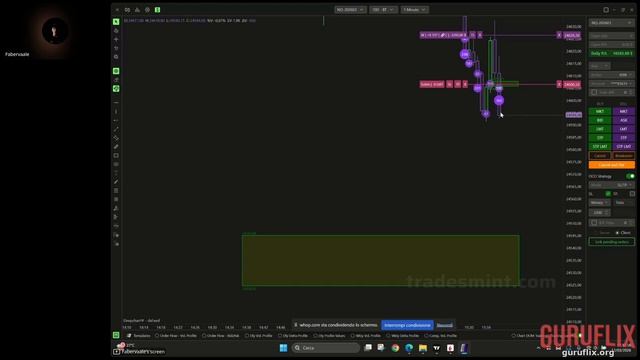Select the vertical line drawing tool

[x=116, y=111]
